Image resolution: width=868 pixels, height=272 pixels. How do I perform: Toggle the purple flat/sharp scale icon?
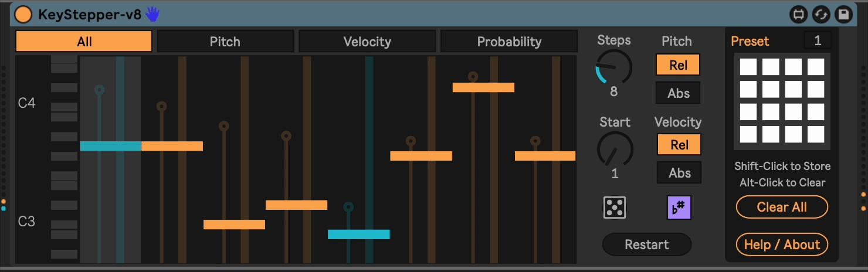[679, 208]
